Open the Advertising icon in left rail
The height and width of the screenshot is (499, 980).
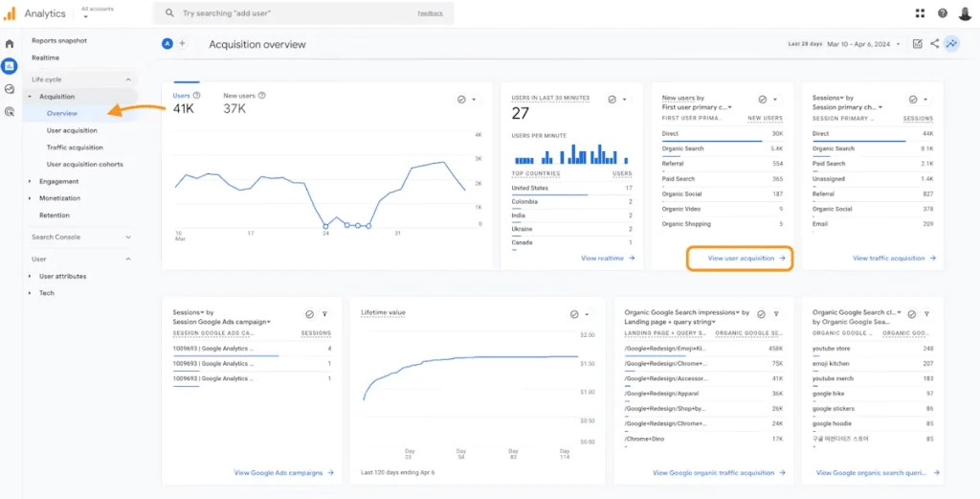coord(10,112)
